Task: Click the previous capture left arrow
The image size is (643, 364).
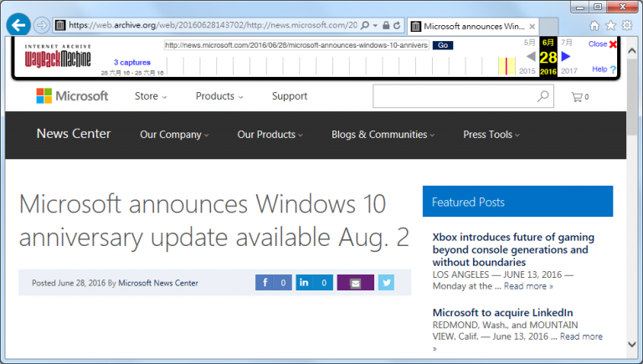Action: coord(531,56)
